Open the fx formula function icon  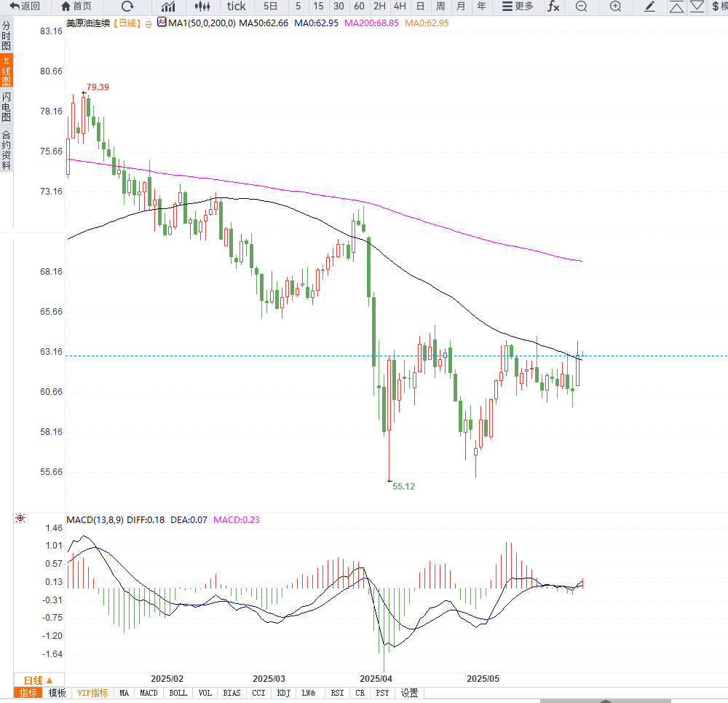[x=553, y=7]
